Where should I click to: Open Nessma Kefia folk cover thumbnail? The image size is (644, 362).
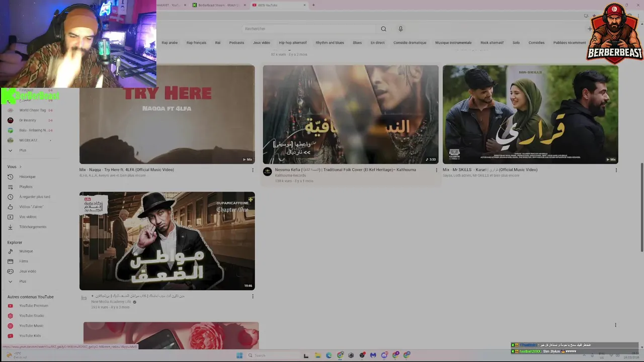click(x=351, y=114)
